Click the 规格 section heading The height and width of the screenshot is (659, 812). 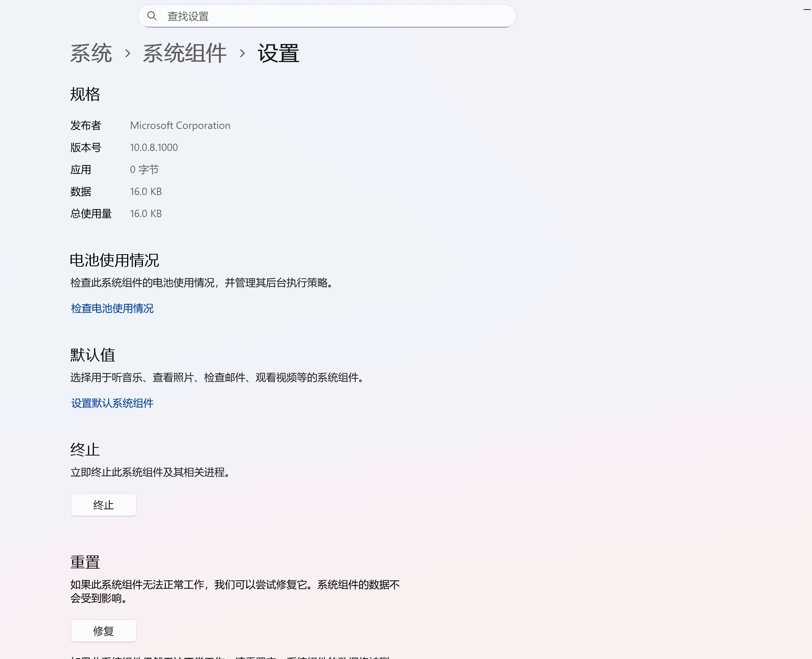[84, 94]
